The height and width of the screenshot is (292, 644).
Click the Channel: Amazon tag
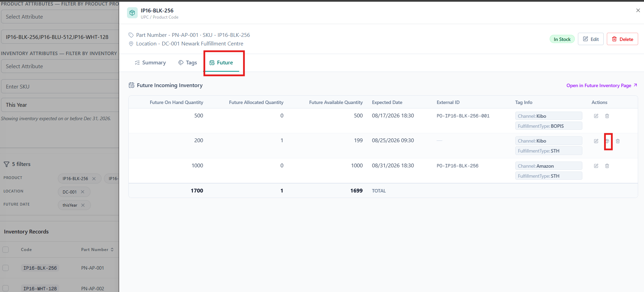pos(549,166)
